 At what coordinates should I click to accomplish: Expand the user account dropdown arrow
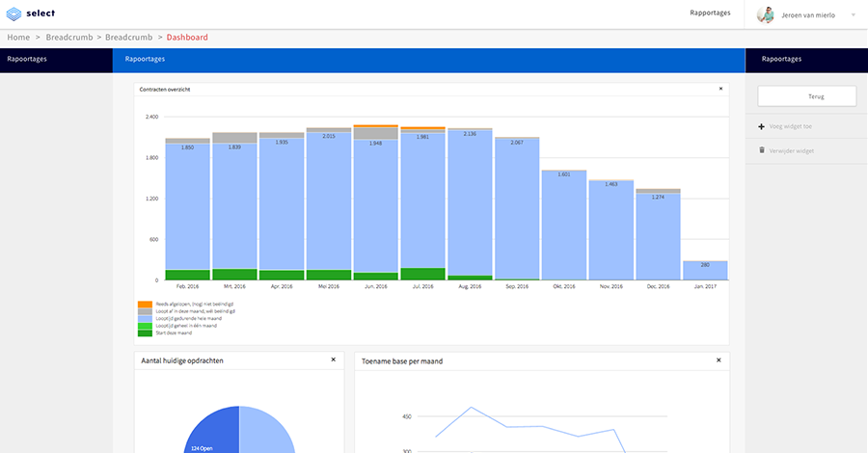854,15
